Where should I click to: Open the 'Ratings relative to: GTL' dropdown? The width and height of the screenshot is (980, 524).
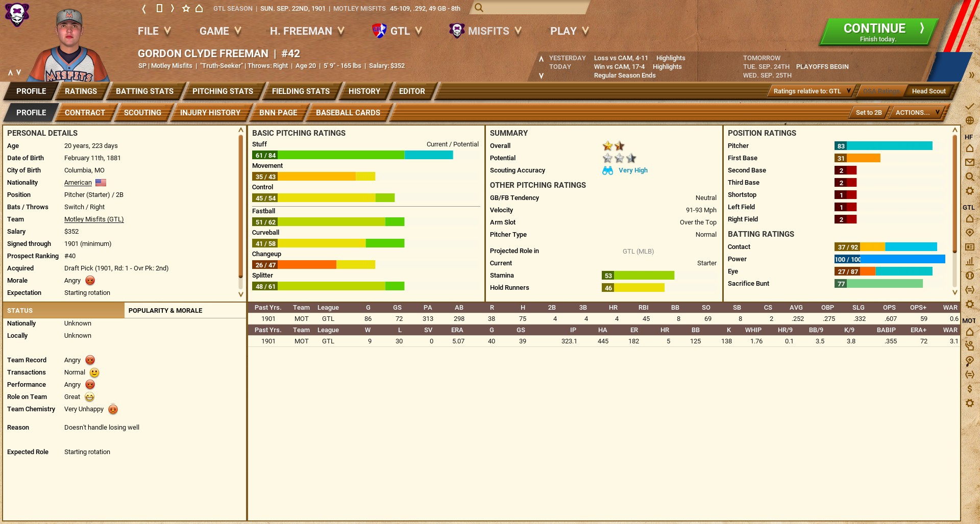[812, 91]
